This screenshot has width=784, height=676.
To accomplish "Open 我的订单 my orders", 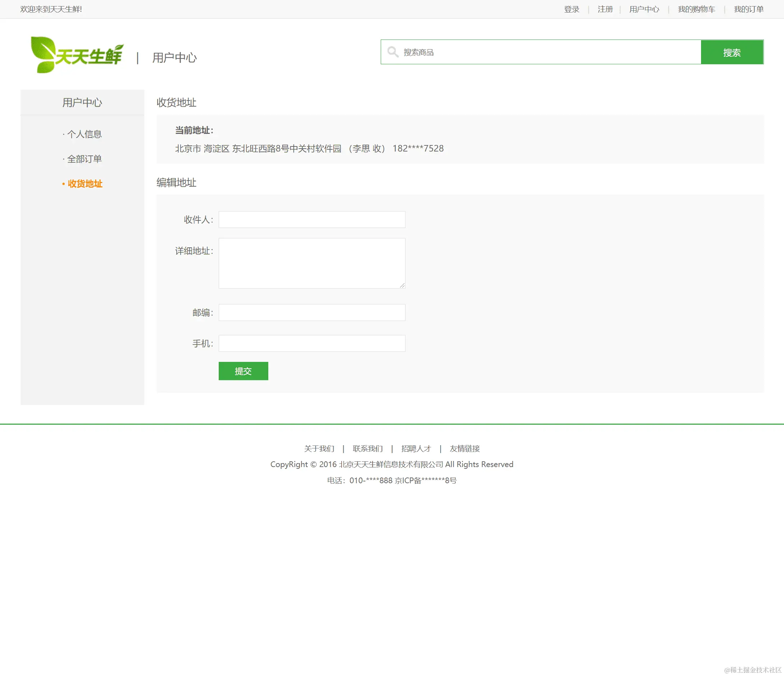I will [748, 9].
